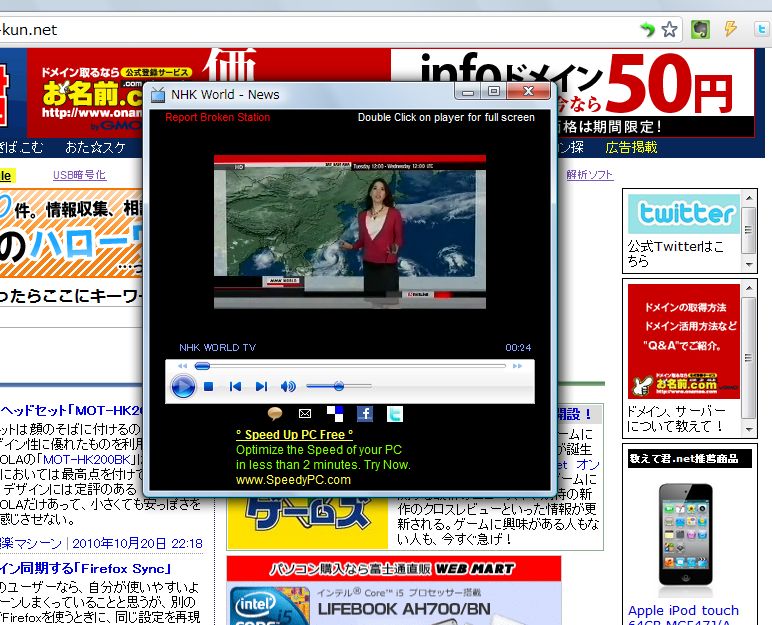Open the おた☆スケ navigation item

click(96, 147)
